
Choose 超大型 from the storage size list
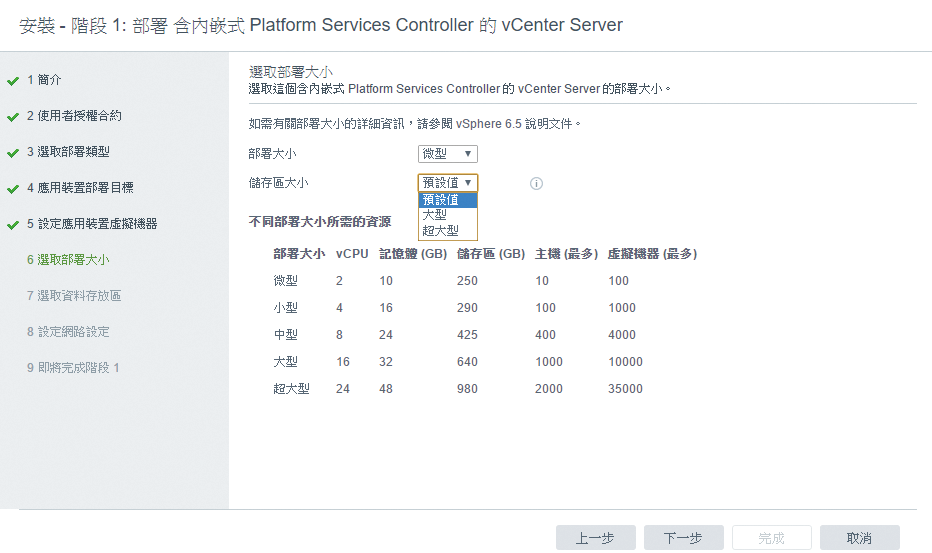pos(448,230)
